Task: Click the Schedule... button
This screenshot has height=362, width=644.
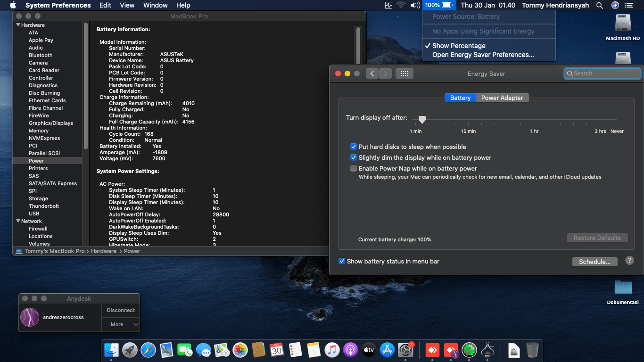Action: [595, 262]
